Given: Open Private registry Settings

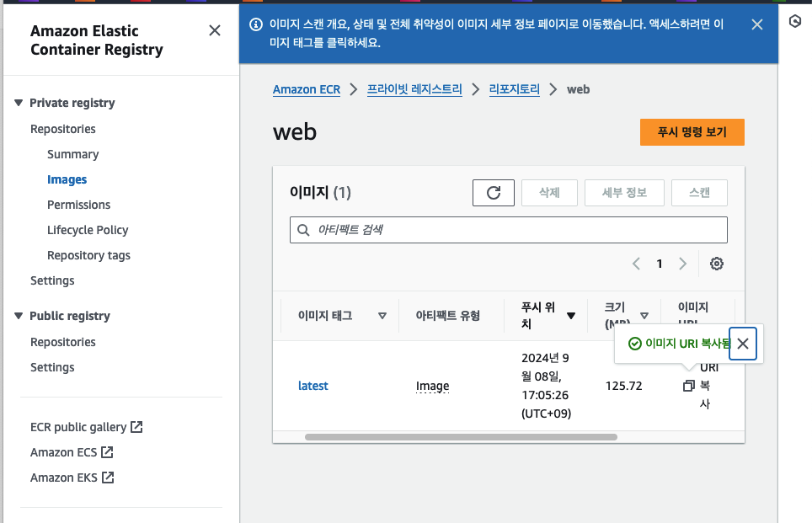Looking at the screenshot, I should click(x=52, y=280).
